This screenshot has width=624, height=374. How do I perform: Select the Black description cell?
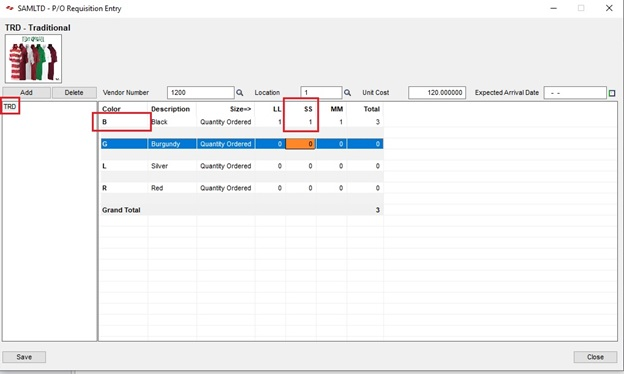pyautogui.click(x=172, y=122)
